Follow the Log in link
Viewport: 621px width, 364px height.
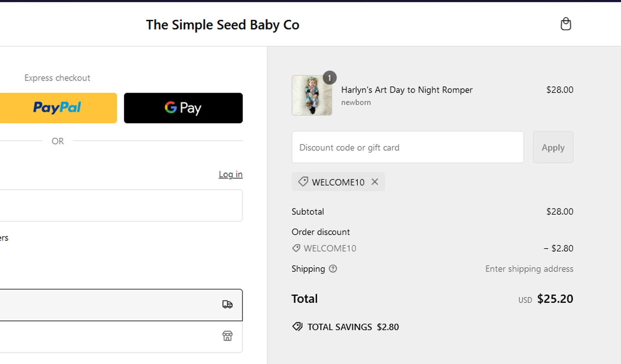click(231, 174)
